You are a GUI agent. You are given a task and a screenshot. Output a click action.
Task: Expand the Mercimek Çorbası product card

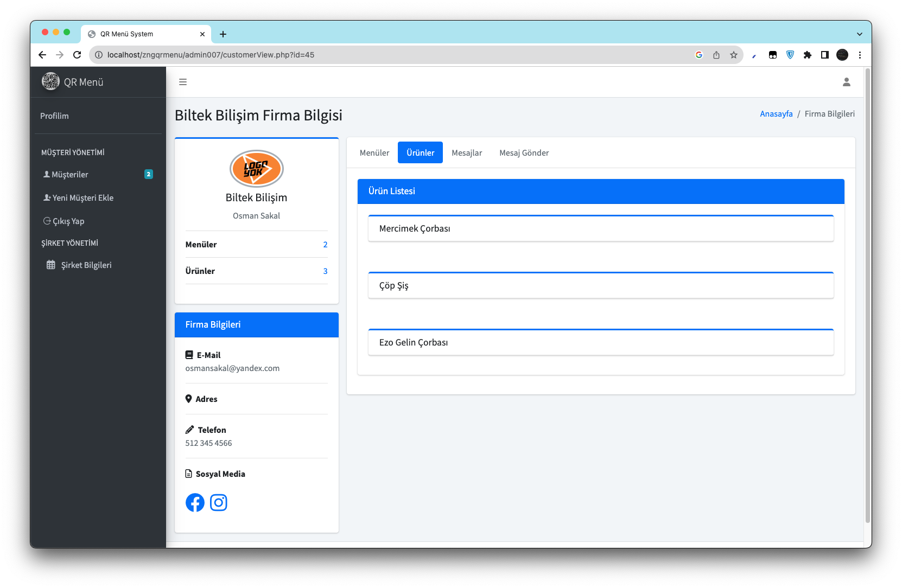click(600, 229)
